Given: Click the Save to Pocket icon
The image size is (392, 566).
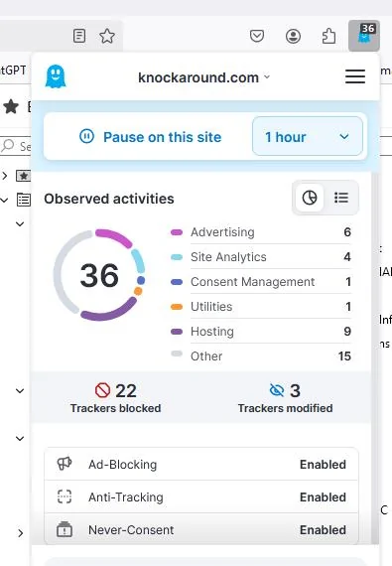Looking at the screenshot, I should (257, 36).
